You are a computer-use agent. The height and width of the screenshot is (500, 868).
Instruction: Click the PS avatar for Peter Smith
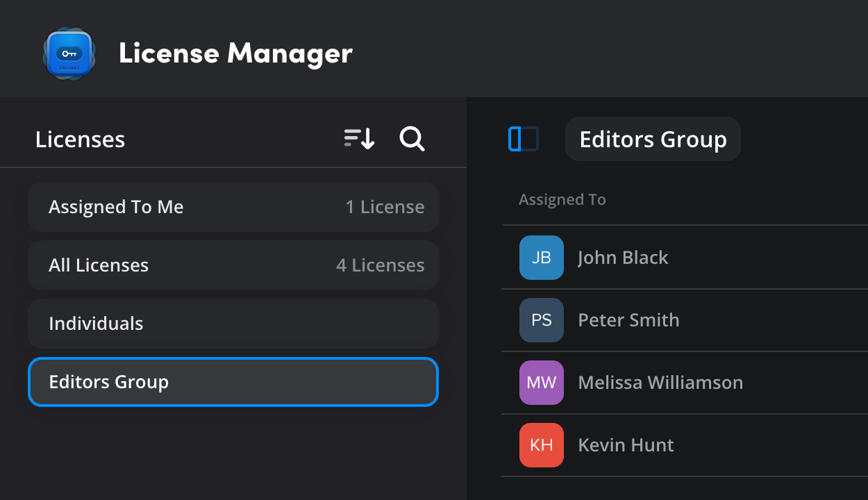pos(542,320)
